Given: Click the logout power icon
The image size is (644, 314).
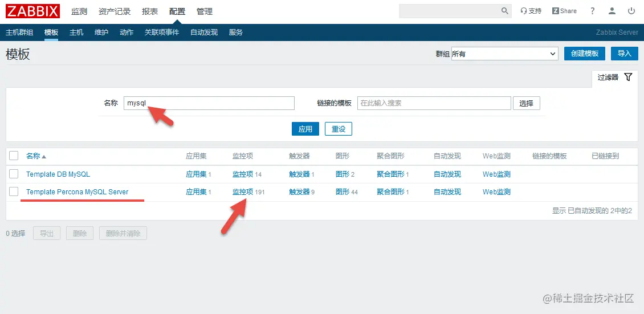Looking at the screenshot, I should [631, 11].
